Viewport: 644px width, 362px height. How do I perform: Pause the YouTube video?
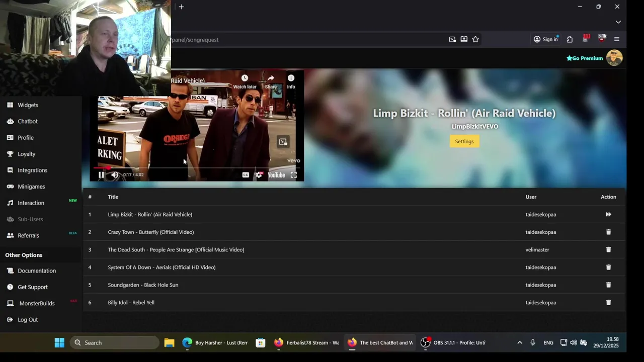101,175
